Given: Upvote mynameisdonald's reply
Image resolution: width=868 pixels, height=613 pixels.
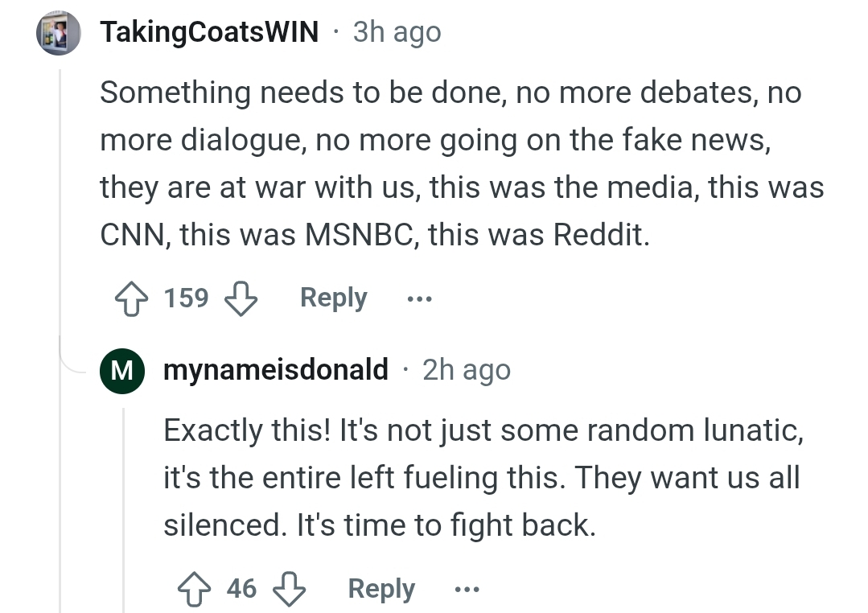Looking at the screenshot, I should 194,589.
